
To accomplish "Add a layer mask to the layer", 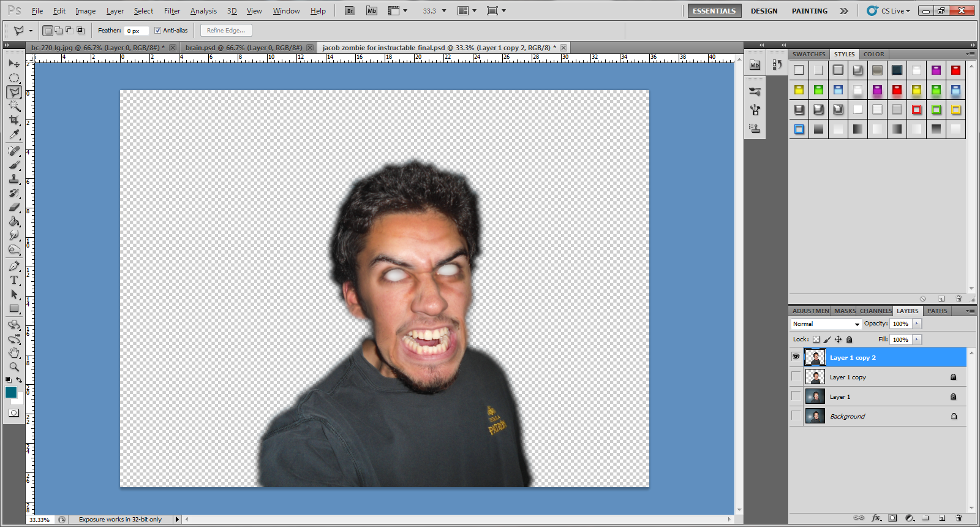I will 892,518.
